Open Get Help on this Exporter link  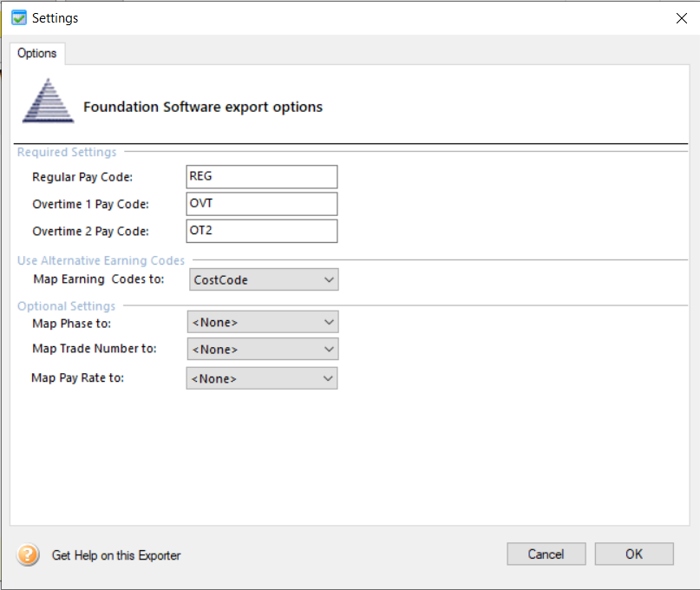tap(116, 555)
